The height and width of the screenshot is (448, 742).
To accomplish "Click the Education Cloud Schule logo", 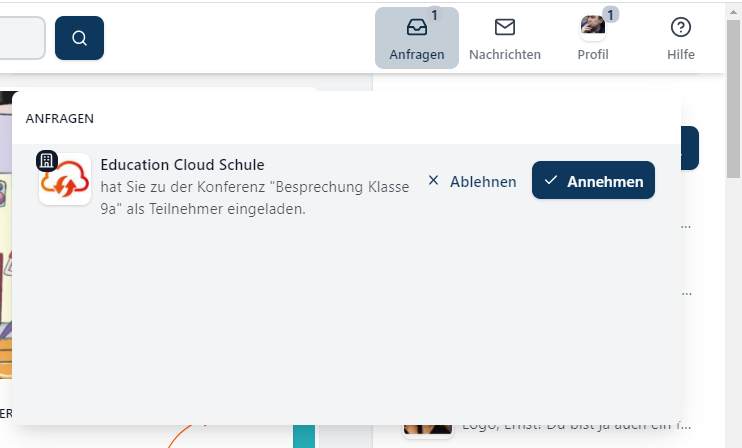I will (65, 180).
